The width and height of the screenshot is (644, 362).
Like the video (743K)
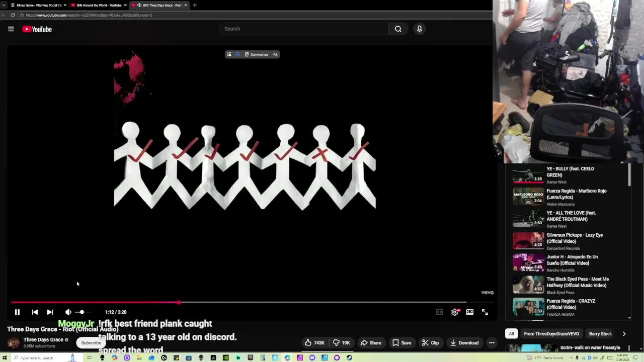(314, 343)
